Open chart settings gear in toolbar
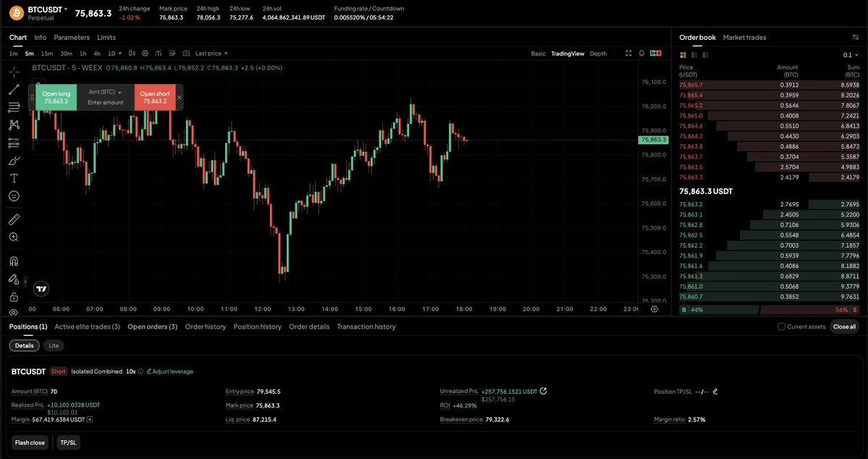Viewport: 868px width, 459px height. click(145, 54)
